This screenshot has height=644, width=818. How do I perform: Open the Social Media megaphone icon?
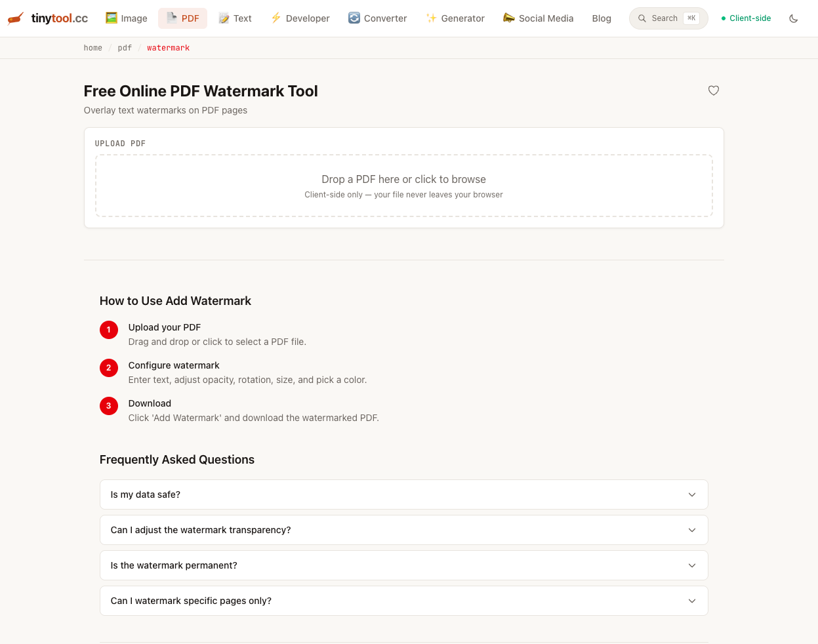pyautogui.click(x=508, y=18)
